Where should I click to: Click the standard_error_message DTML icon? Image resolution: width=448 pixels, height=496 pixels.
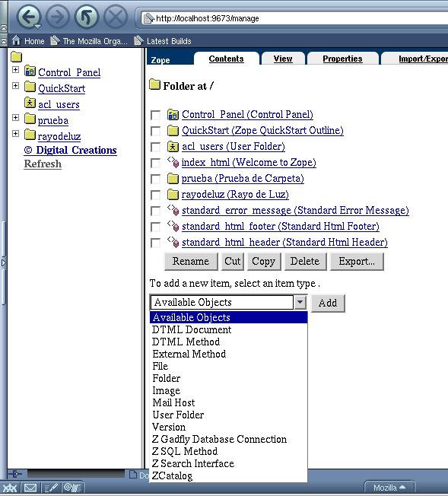pos(173,210)
